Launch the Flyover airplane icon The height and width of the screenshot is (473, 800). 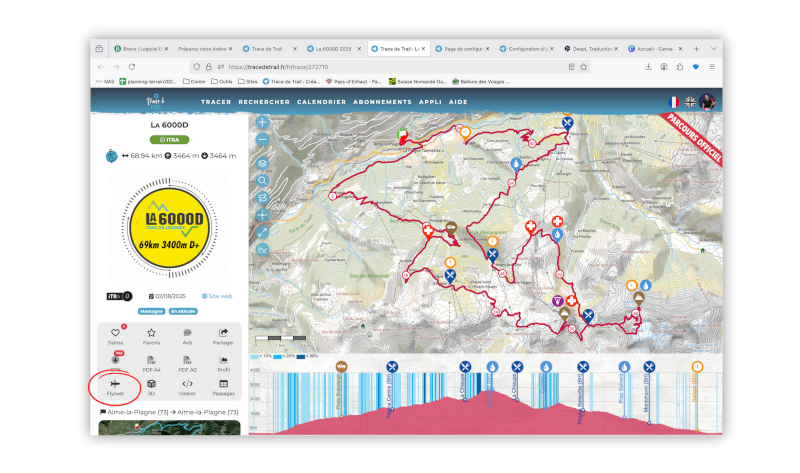pyautogui.click(x=115, y=385)
